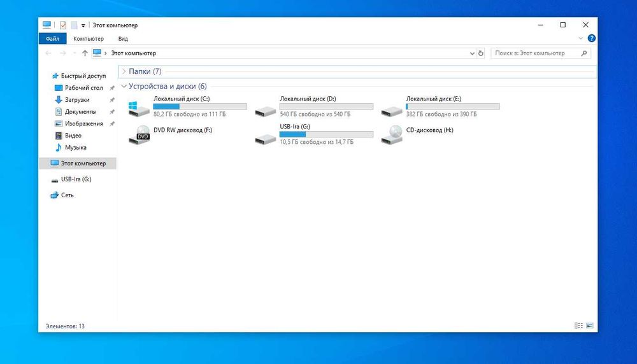Viewport: 637px width, 364px height.
Task: Select the Локальный диск (C:) drive icon
Action: coord(139,108)
